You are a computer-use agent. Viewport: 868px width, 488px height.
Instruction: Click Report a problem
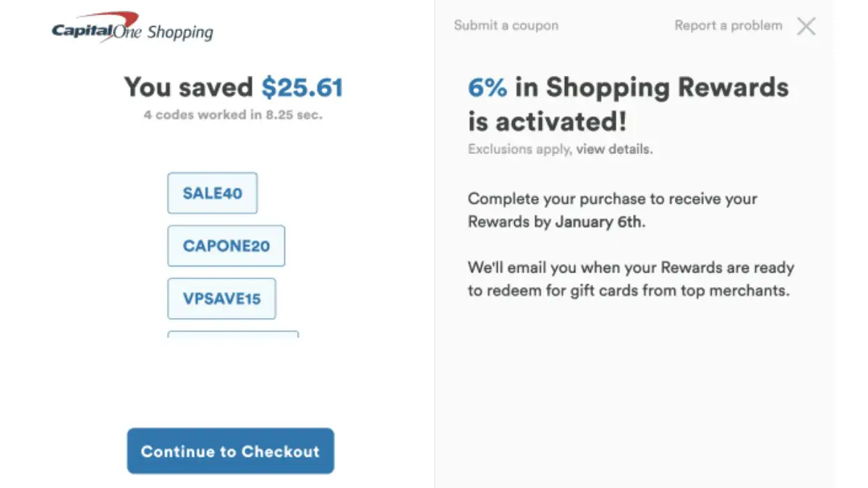coord(728,25)
